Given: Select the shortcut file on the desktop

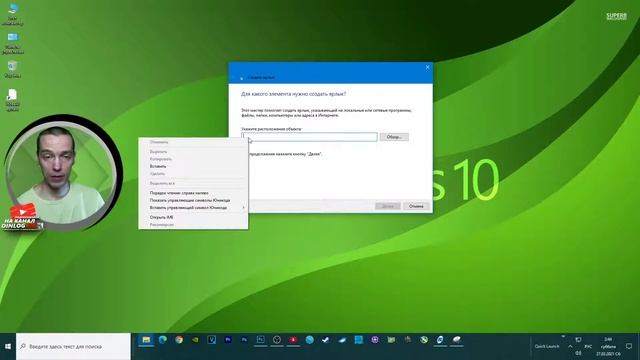Looking at the screenshot, I should tap(13, 100).
